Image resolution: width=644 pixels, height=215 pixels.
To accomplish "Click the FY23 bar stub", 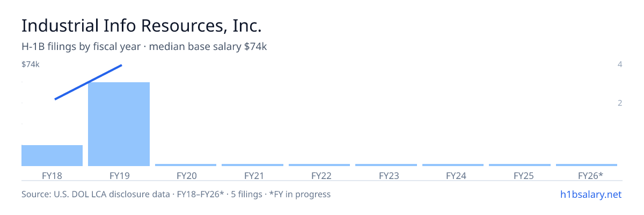I will click(386, 165).
